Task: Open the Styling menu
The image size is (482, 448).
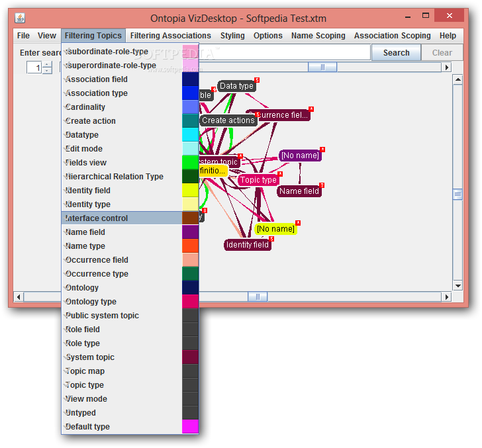Action: click(232, 36)
